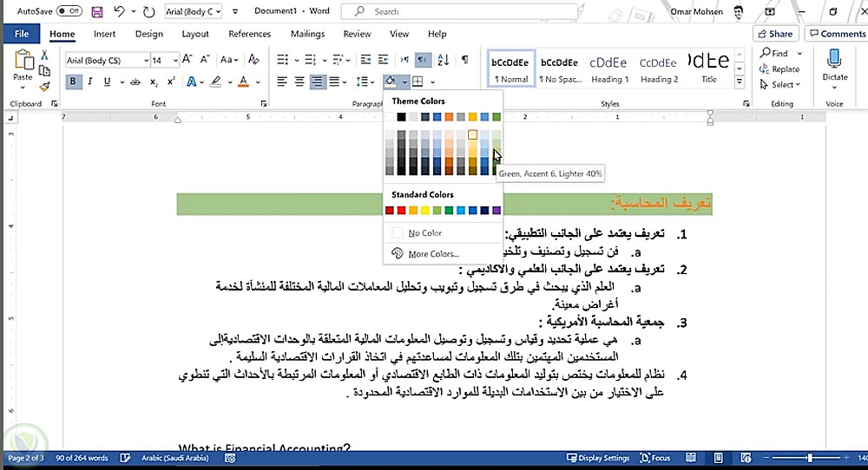Click the Clear All Formatting icon

(x=253, y=60)
